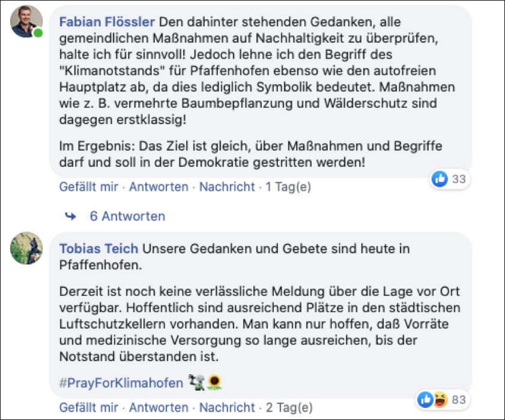Open the #PrayForKlimahofen hashtag

click(x=122, y=382)
